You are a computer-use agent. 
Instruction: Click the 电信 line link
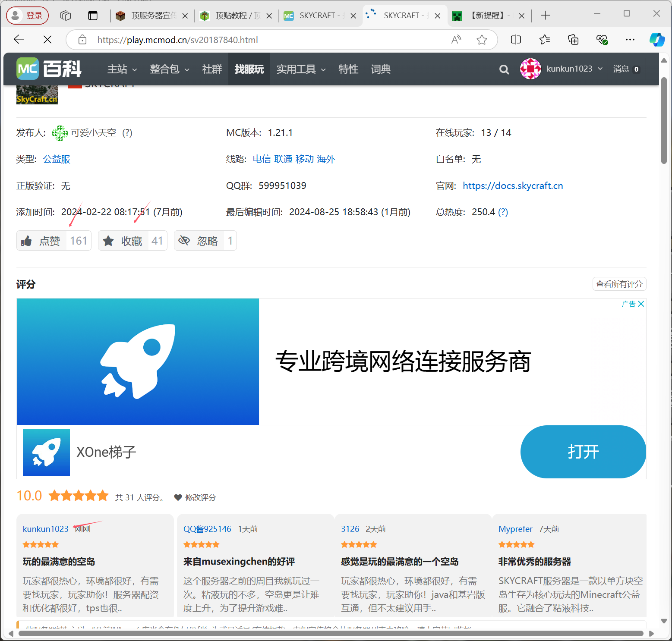[x=262, y=159]
